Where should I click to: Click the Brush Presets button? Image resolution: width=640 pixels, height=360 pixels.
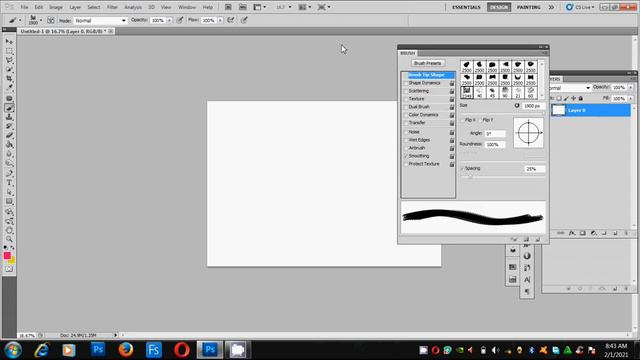point(427,63)
